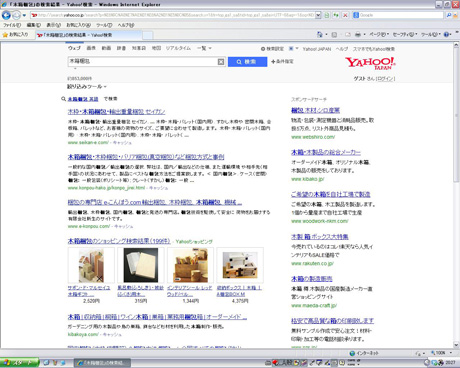Click the ログイン link
Image resolution: width=460 pixels, height=368 pixels.
click(386, 79)
